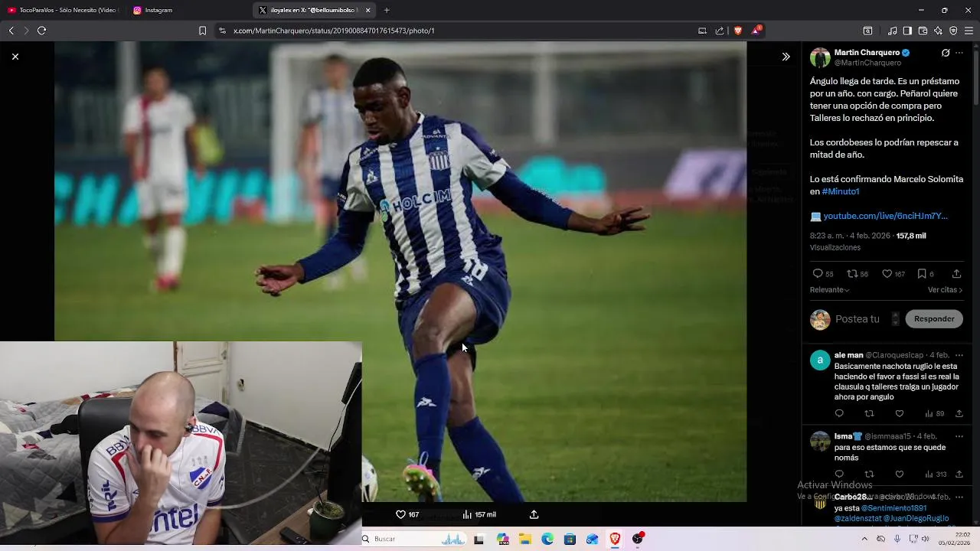
Task: Bookmark the post showing 6 bookmarks
Action: [922, 274]
